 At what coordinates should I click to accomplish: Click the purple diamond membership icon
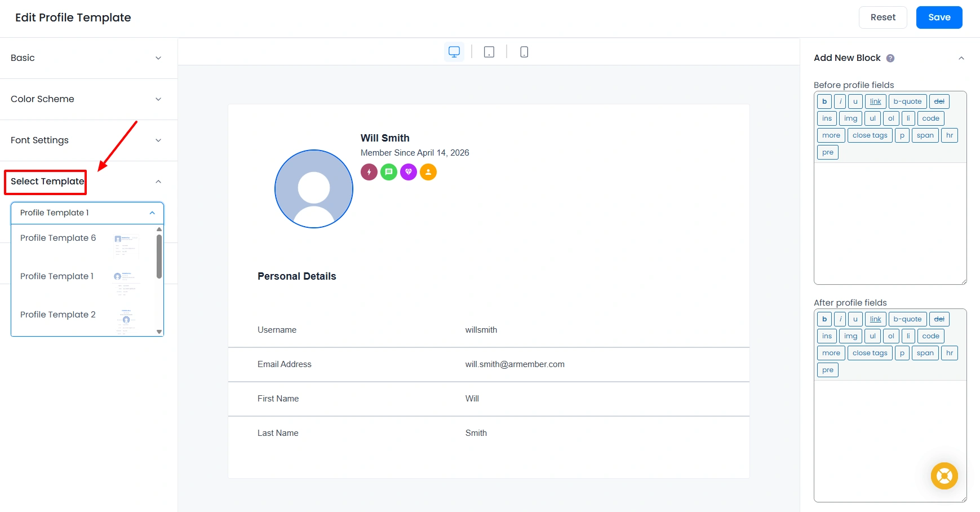409,172
